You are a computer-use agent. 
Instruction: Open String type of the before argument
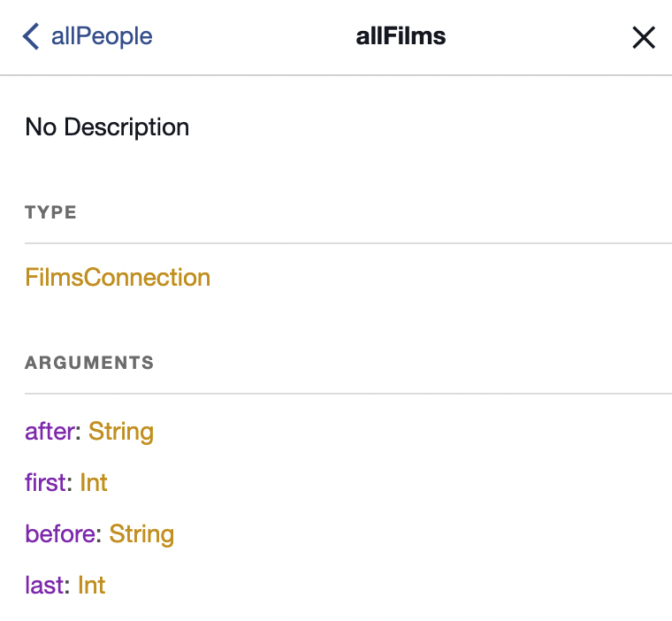[x=141, y=534]
